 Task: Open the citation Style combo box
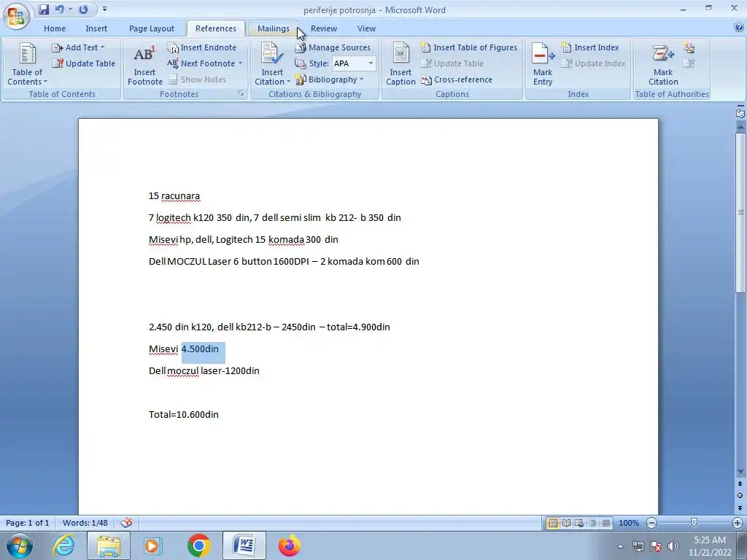point(354,63)
